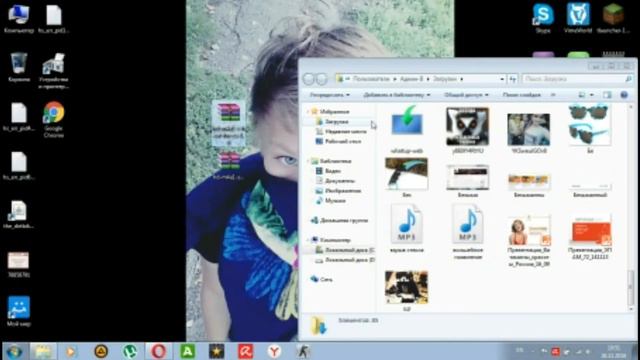Image resolution: width=640 pixels, height=360 pixels.
Task: Select the Google Chrome desktop icon
Action: pos(53,119)
